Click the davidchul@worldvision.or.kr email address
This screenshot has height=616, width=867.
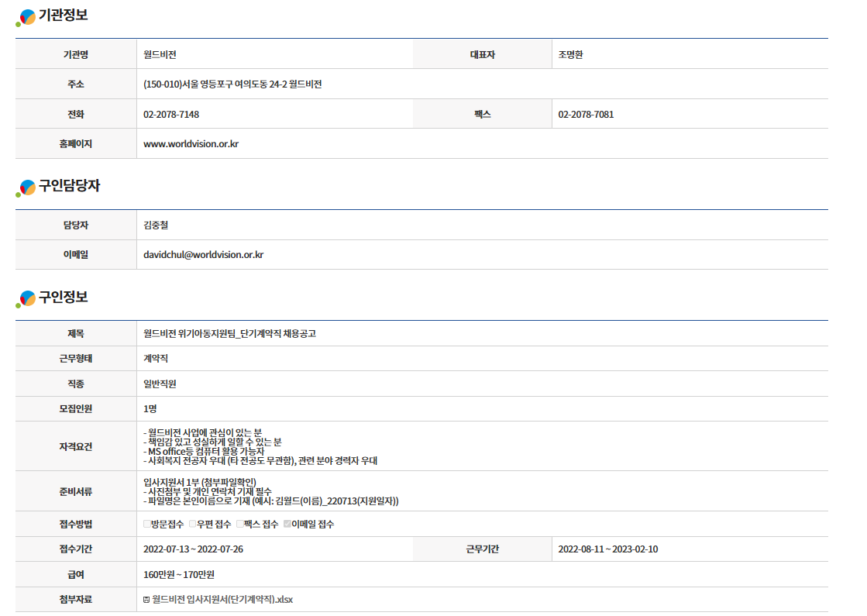click(204, 255)
